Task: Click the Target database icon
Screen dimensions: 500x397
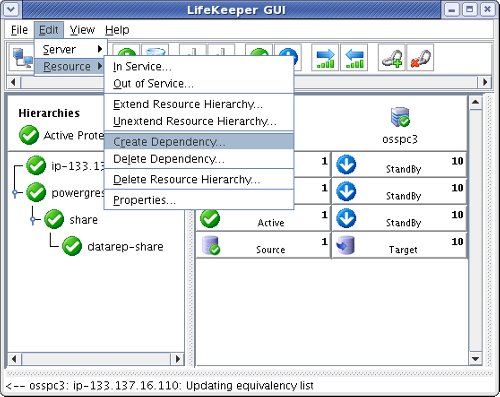Action: pyautogui.click(x=345, y=245)
